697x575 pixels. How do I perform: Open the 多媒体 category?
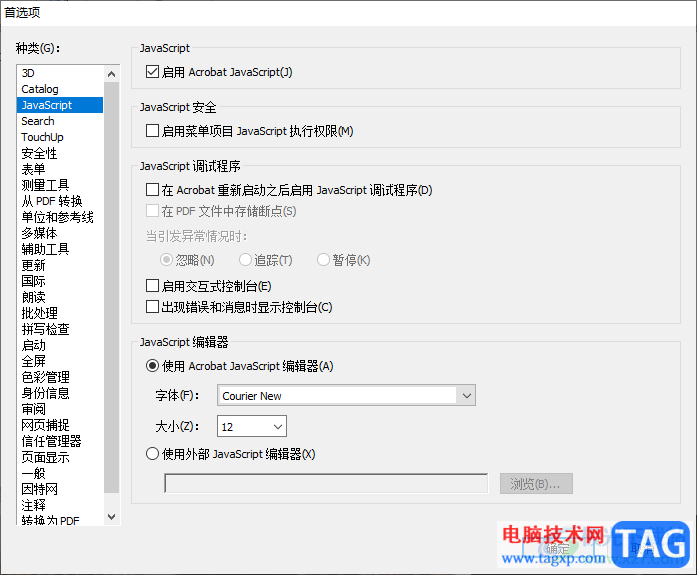60,233
